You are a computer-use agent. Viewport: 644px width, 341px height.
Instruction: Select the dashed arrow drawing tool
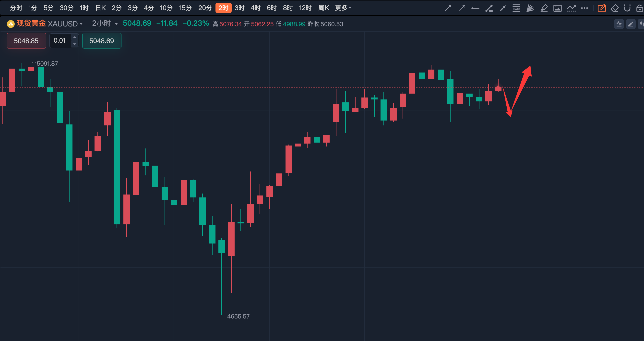coord(462,8)
